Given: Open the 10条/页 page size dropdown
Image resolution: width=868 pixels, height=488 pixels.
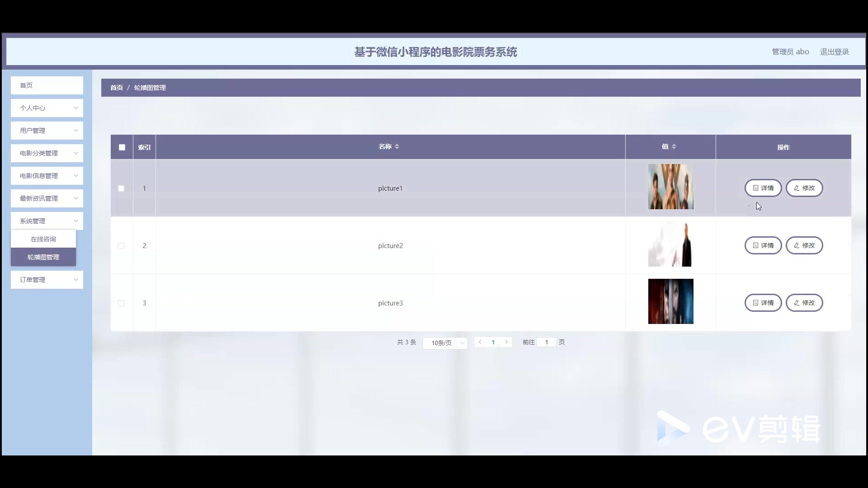Looking at the screenshot, I should (x=445, y=343).
